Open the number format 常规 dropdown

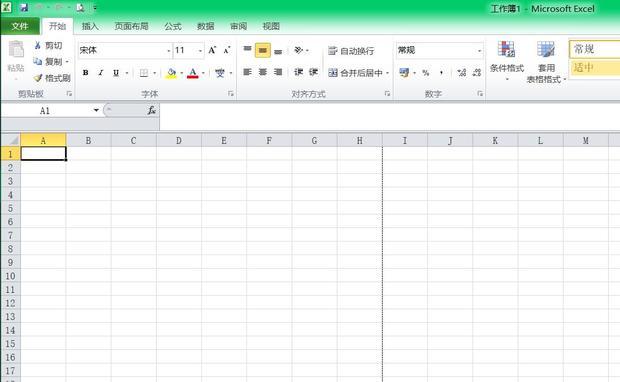click(479, 51)
